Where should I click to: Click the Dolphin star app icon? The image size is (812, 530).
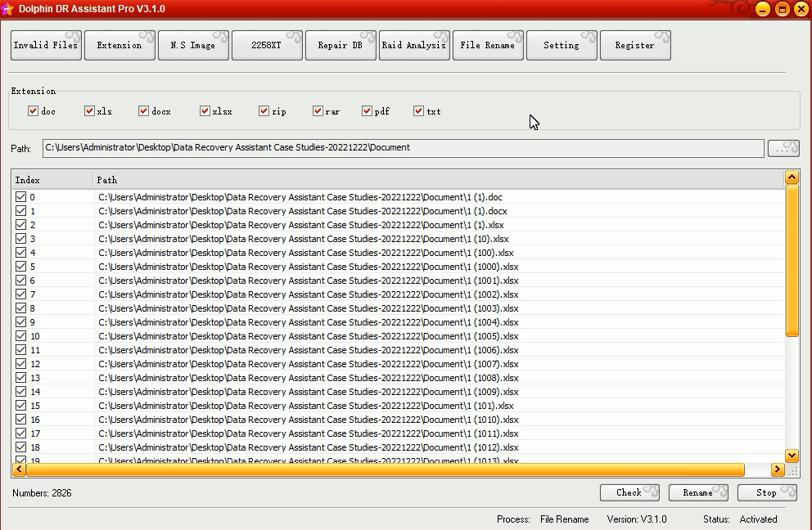coord(7,9)
